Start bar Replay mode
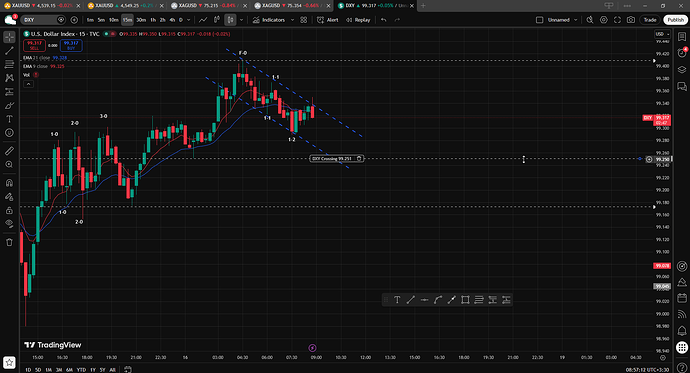The width and height of the screenshot is (690, 373). pyautogui.click(x=358, y=20)
